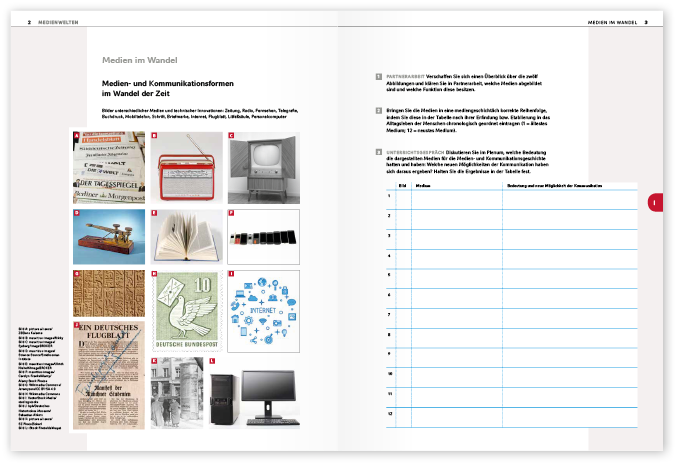
Task: Click the letter C badge on television image
Action: pos(231,136)
